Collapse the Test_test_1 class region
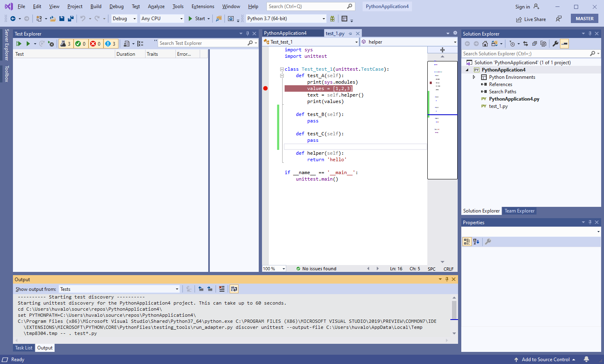604x364 pixels. pos(281,69)
